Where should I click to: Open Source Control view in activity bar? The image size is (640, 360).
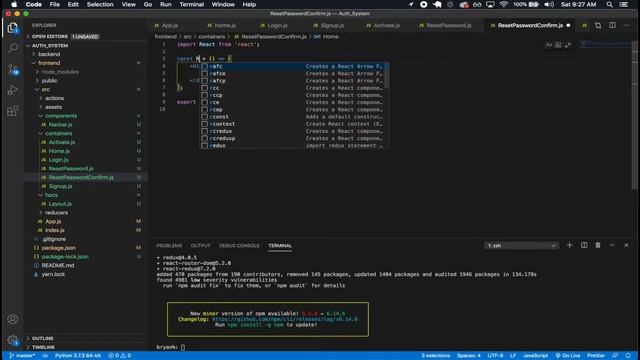pyautogui.click(x=13, y=69)
